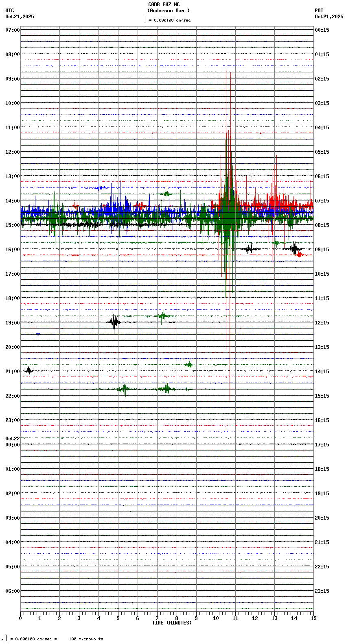
Task: Click the '17:00' UTC time label
Action: pos(13,274)
